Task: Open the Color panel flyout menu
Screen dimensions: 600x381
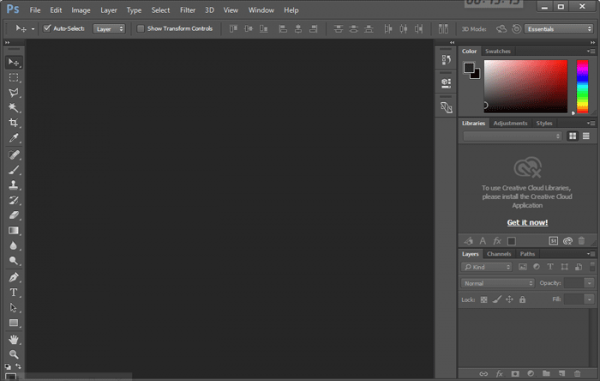Action: [x=591, y=51]
